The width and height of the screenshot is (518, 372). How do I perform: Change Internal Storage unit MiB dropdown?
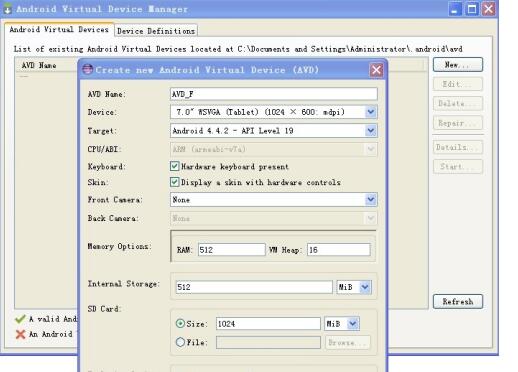(x=354, y=287)
